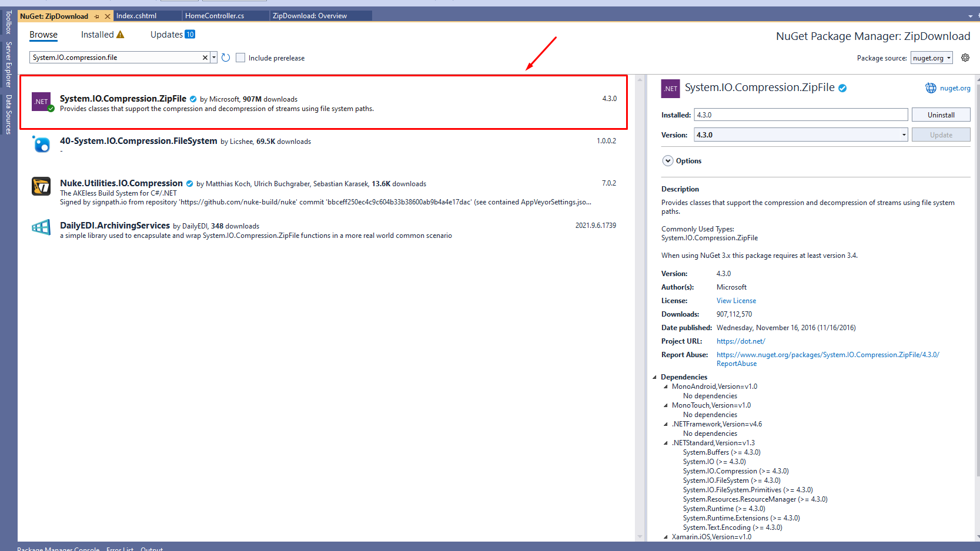Toggle Include prerelease checkbox
The width and height of the screenshot is (980, 551).
tap(240, 58)
